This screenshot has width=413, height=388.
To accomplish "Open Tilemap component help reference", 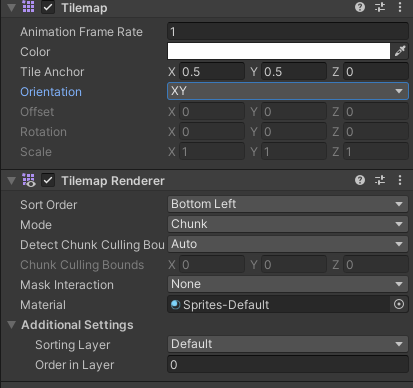I will click(x=360, y=7).
